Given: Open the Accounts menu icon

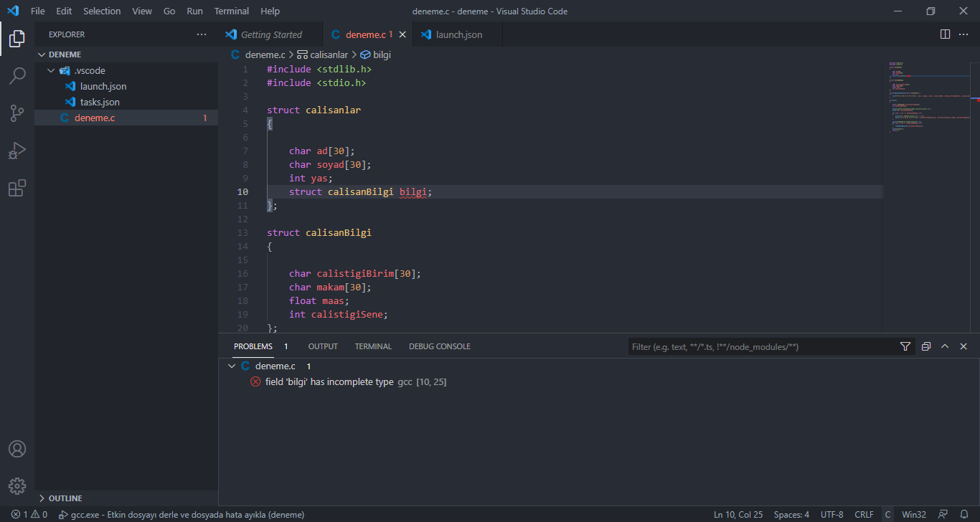Looking at the screenshot, I should tap(17, 449).
